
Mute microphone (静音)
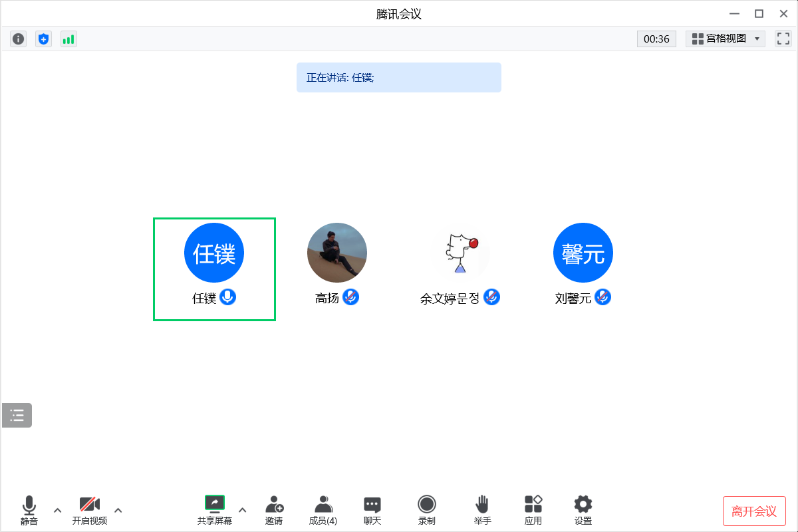(x=29, y=510)
